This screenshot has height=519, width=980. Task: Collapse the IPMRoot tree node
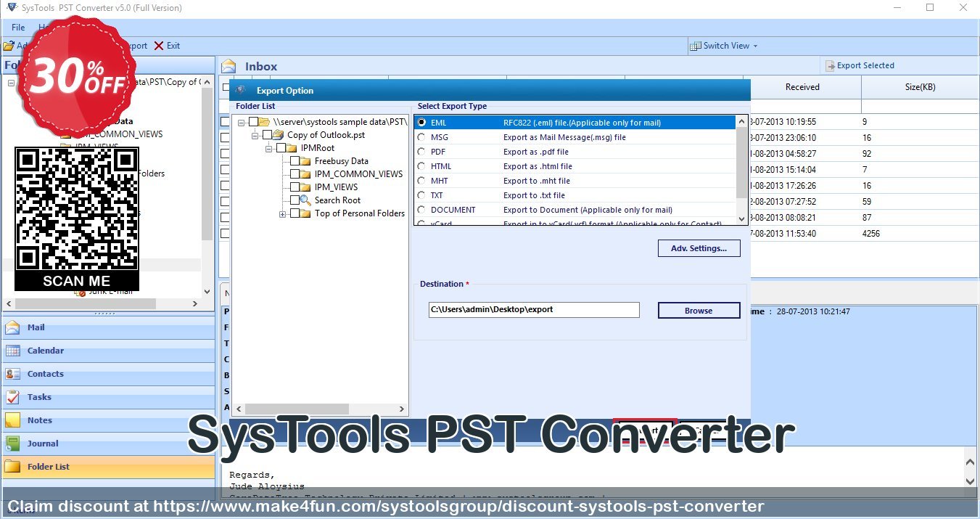269,148
